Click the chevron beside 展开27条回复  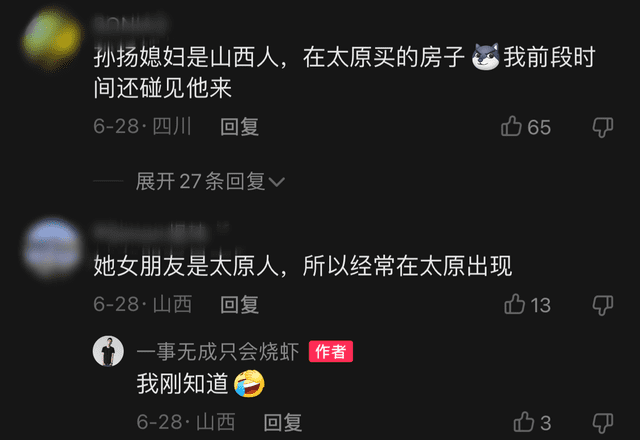click(x=277, y=182)
